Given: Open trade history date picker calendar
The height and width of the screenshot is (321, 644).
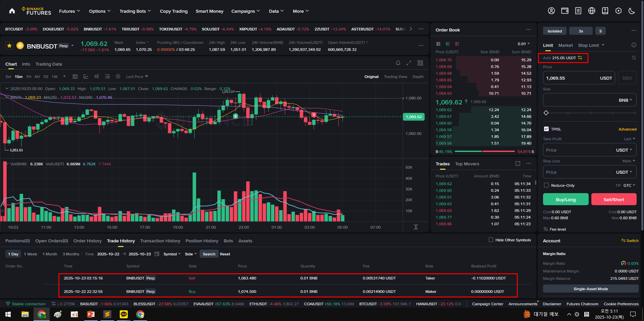Looking at the screenshot, I should point(157,254).
